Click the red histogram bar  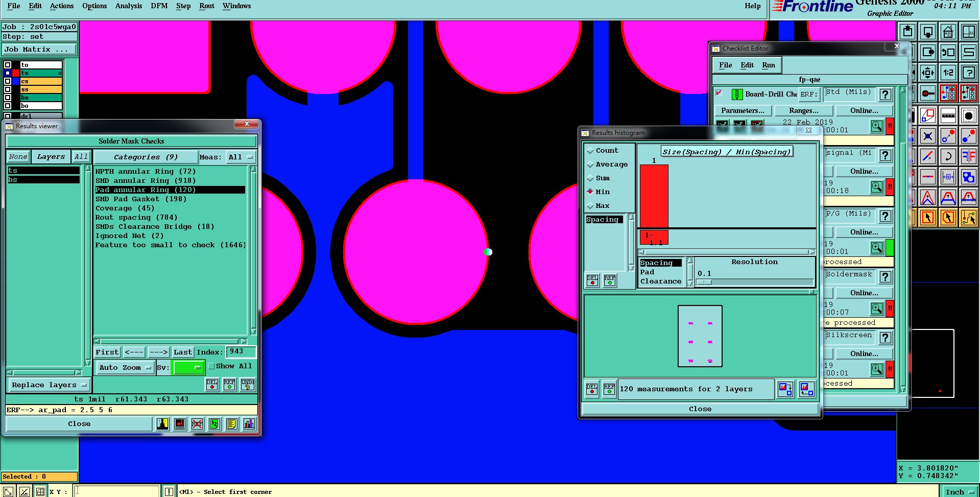pyautogui.click(x=654, y=196)
